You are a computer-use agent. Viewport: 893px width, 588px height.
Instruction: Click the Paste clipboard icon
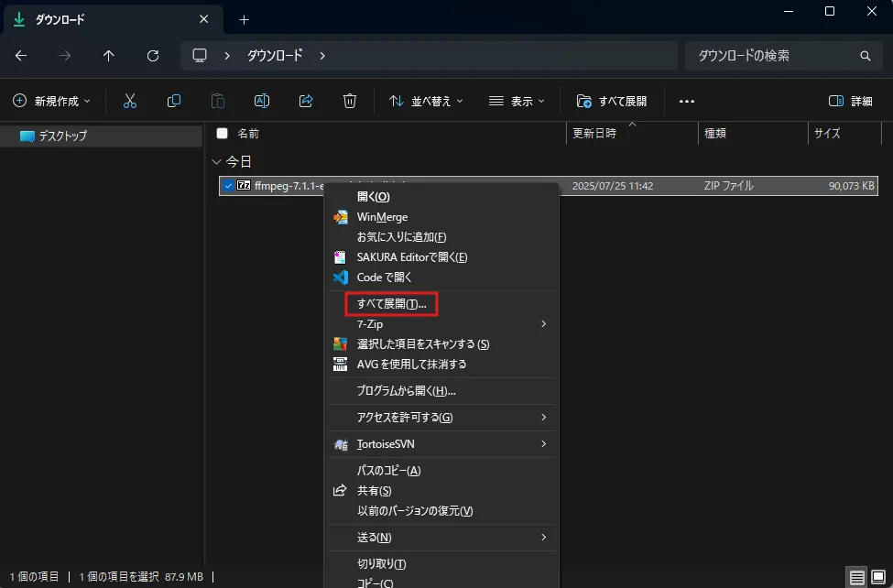218,101
